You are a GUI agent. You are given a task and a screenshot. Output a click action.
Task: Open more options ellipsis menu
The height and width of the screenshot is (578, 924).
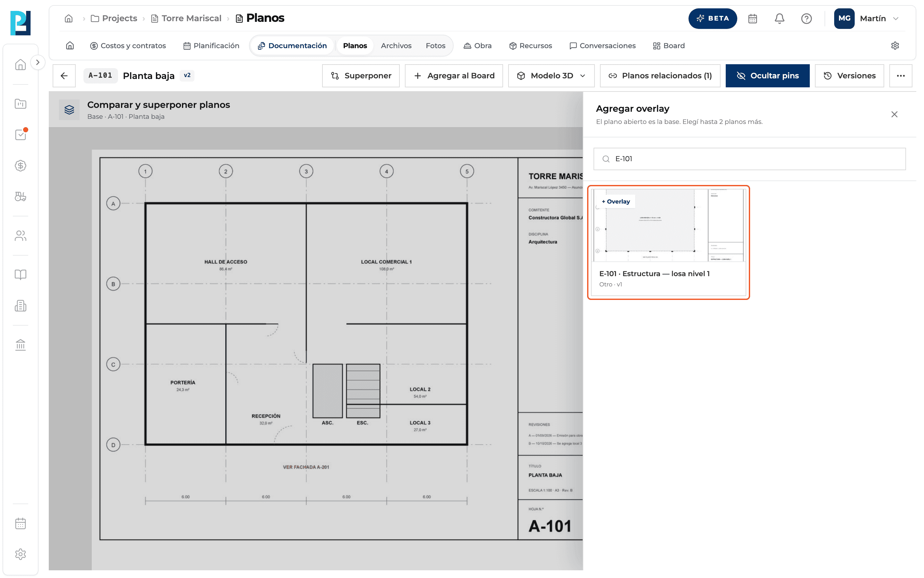(900, 76)
